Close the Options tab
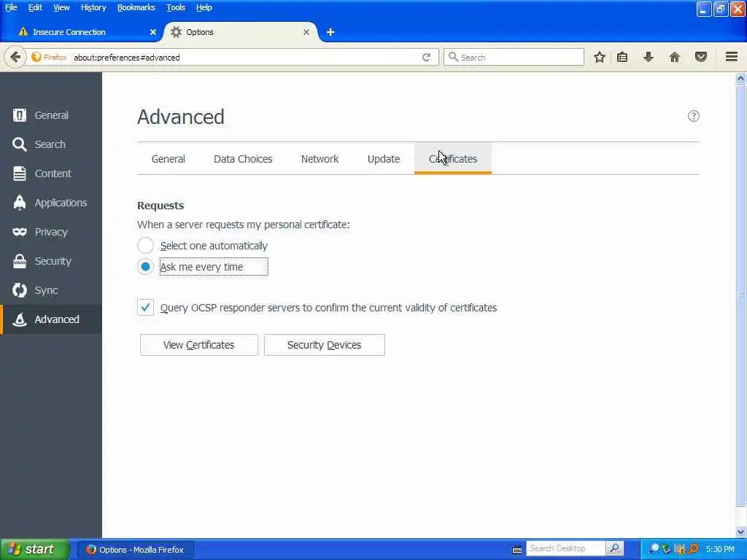 306,32
